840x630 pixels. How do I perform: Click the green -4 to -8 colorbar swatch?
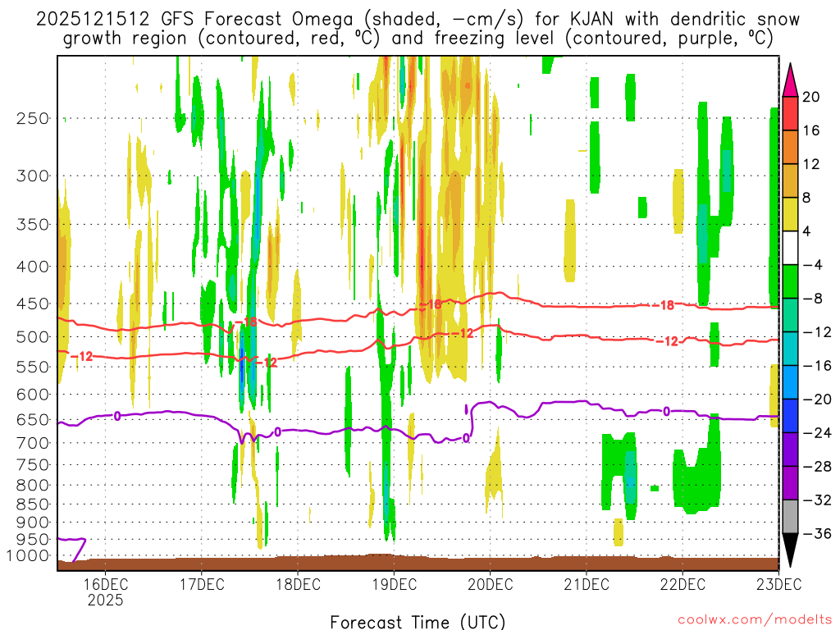tap(790, 281)
